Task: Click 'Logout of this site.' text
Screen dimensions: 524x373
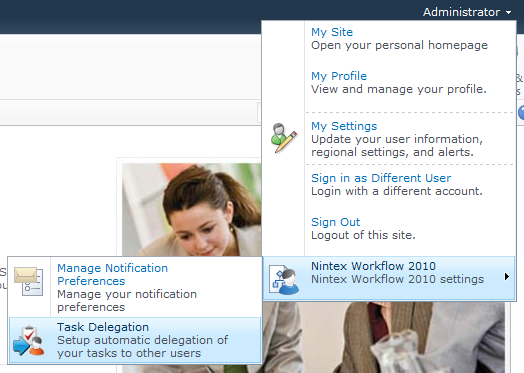Action: [363, 235]
